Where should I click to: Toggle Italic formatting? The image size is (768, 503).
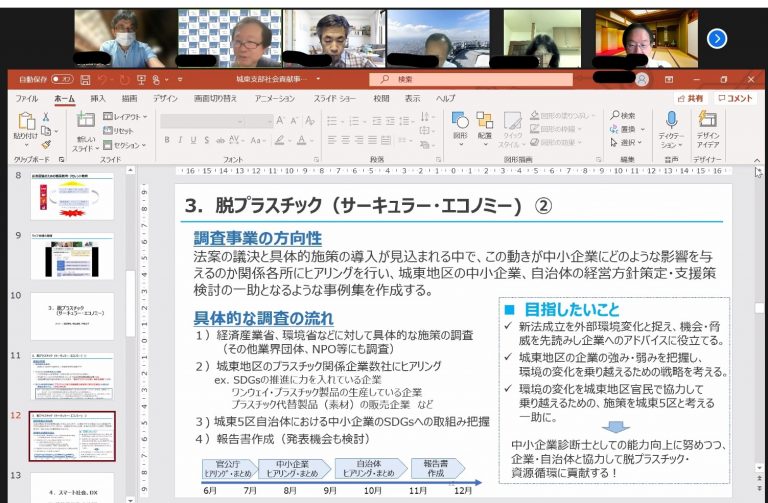point(180,140)
